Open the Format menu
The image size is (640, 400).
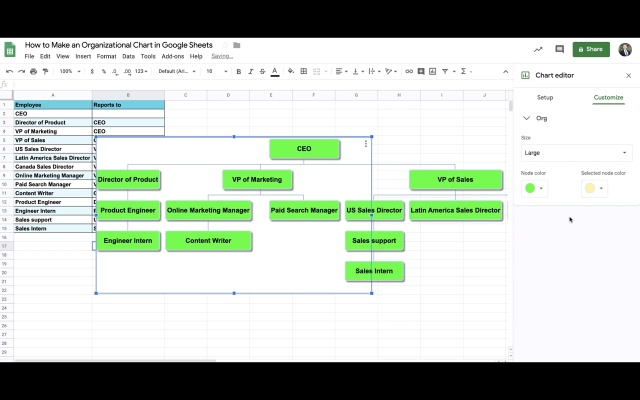[x=107, y=56]
